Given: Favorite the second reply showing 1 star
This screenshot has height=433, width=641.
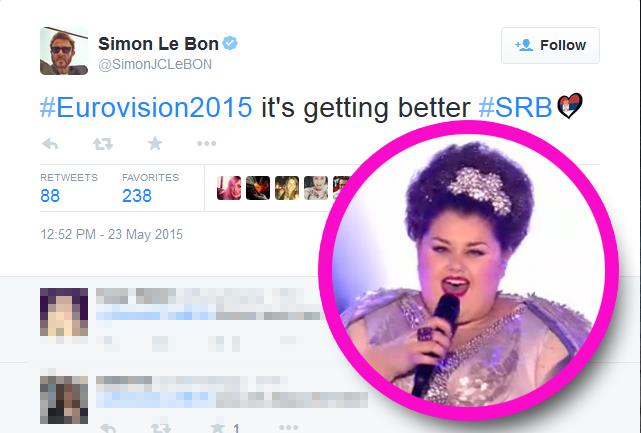Looking at the screenshot, I should tap(217, 428).
